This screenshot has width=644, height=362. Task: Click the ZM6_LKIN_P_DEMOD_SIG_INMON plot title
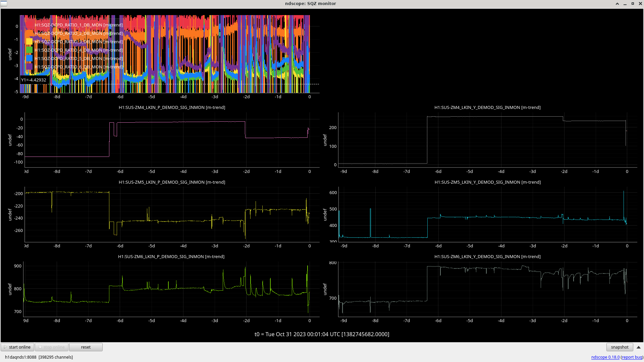click(x=171, y=257)
